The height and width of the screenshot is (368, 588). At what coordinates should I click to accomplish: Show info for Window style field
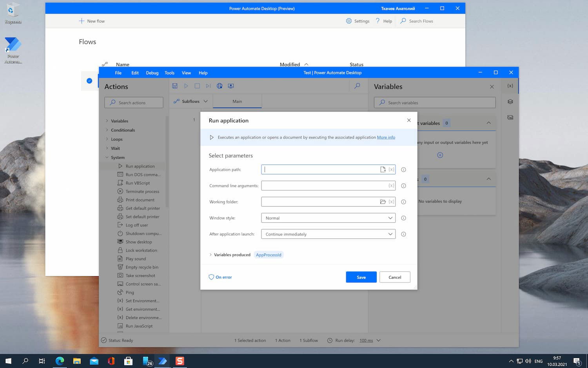pos(403,218)
